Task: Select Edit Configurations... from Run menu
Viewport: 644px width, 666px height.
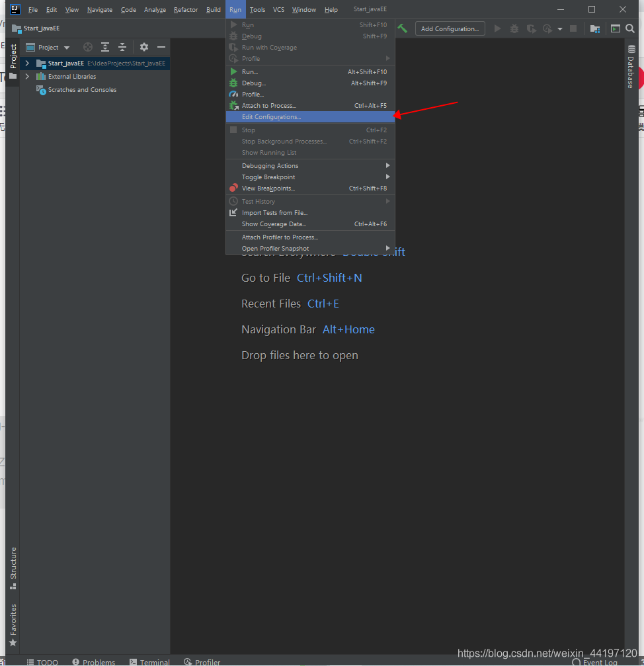Action: [x=271, y=117]
